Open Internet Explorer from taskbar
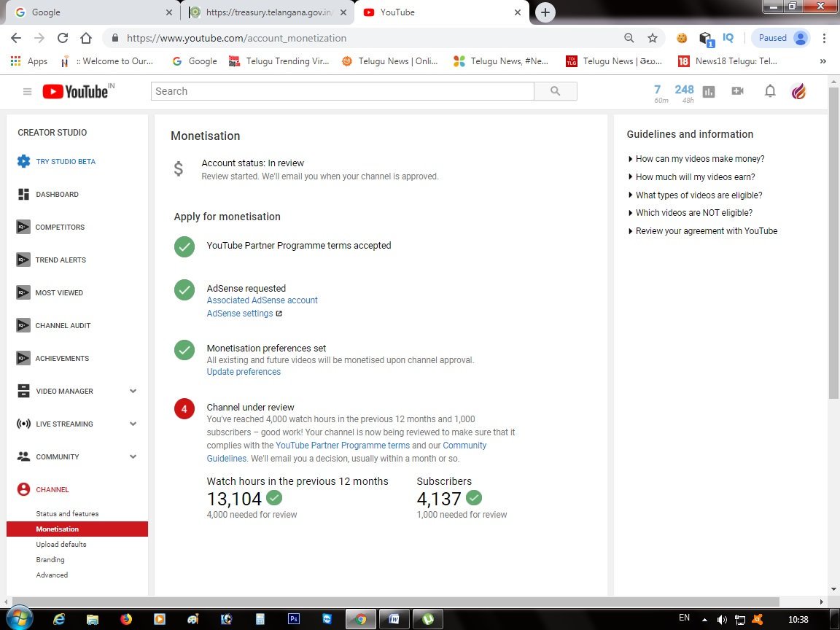The image size is (840, 630). [59, 619]
